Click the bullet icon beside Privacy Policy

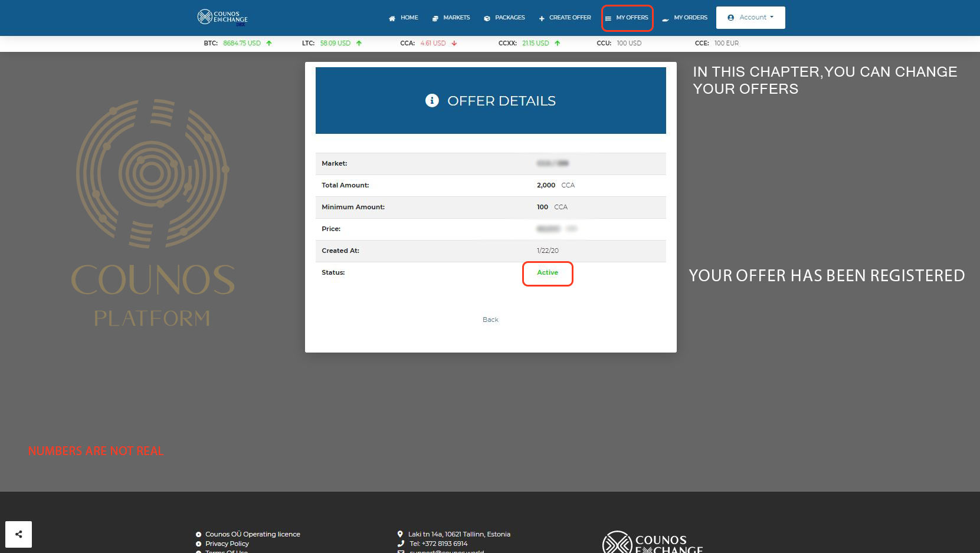click(x=198, y=544)
